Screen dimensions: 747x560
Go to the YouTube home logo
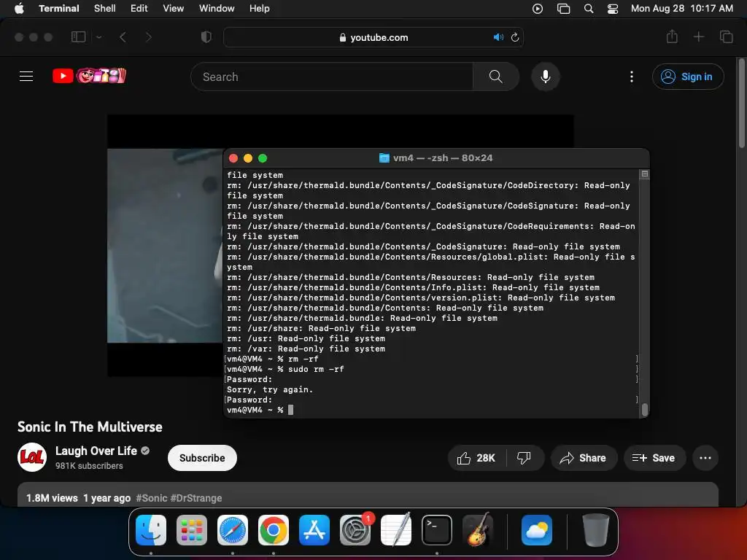[x=89, y=76]
